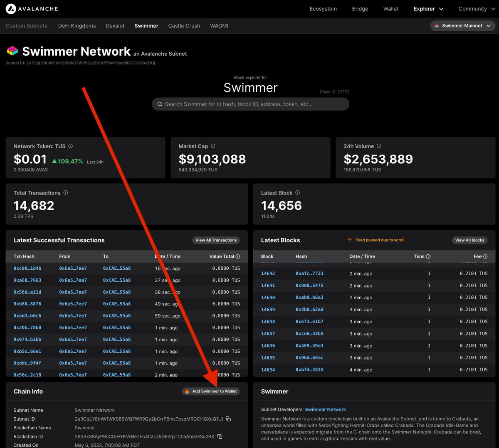
Task: Click the $9,103,088 market cap value
Action: (x=212, y=159)
